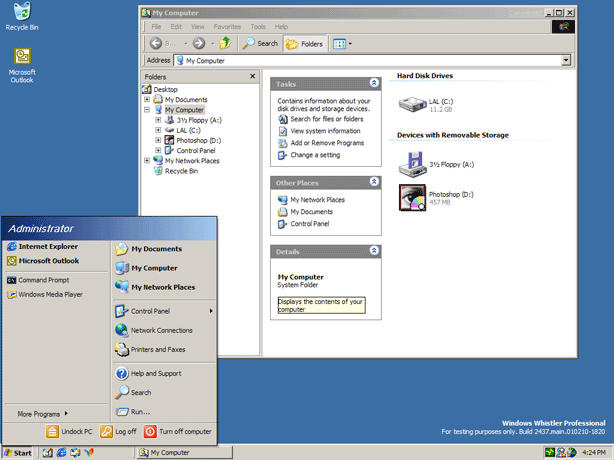Open the Microsoft Outlook desktop icon

coord(22,65)
